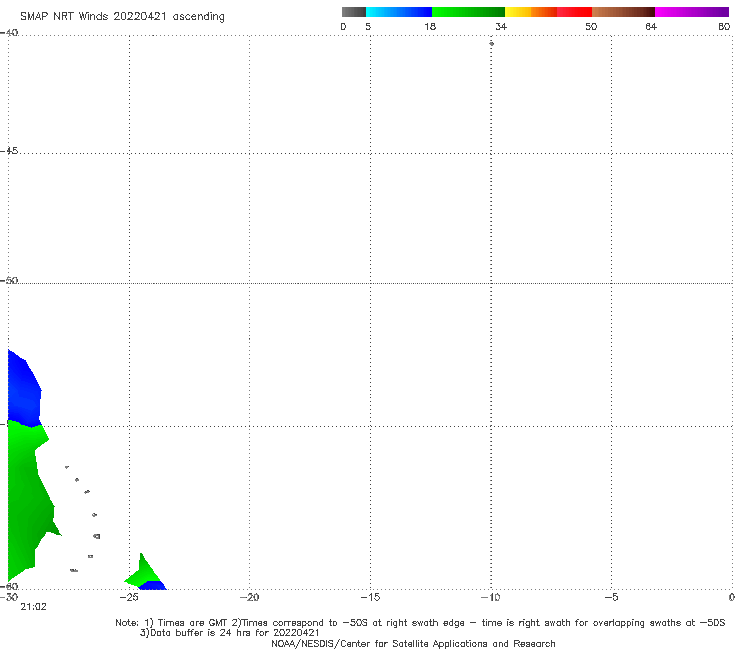Click the yellow-red 34-50 segment of the color bar
Screen dimensions: 740x650
pos(548,12)
